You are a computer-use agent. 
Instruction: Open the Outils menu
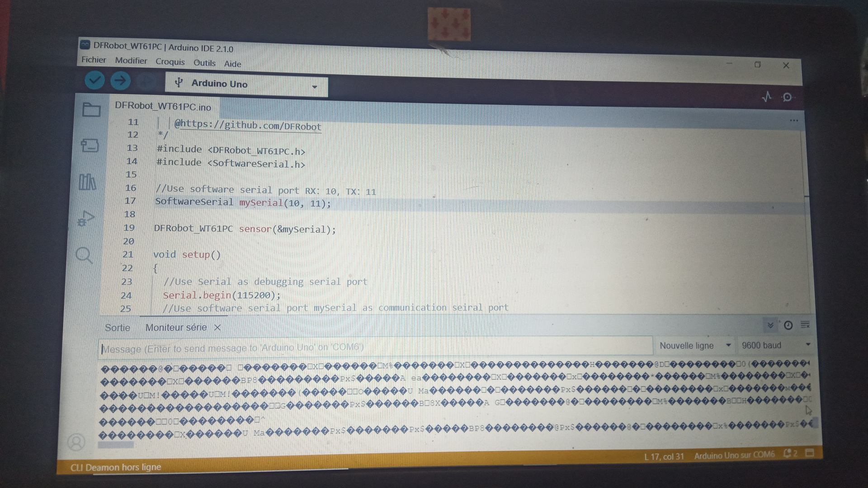point(204,63)
